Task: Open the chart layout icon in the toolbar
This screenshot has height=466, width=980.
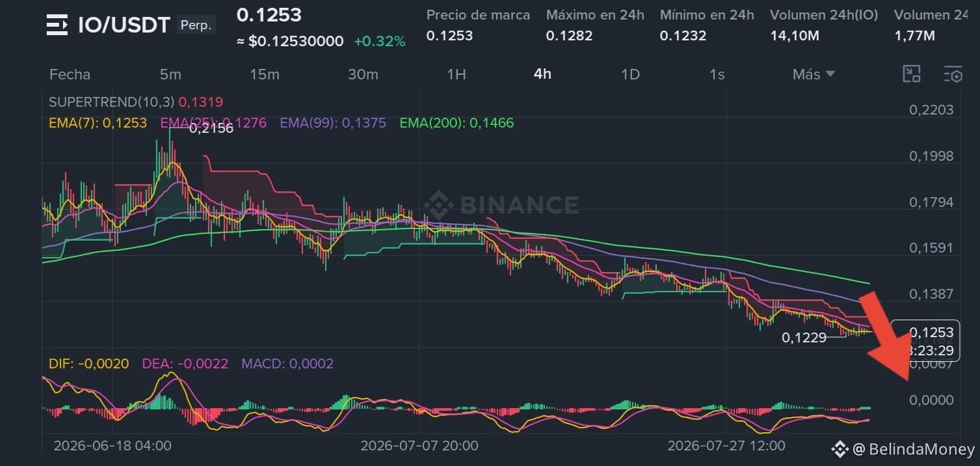Action: pyautogui.click(x=912, y=74)
